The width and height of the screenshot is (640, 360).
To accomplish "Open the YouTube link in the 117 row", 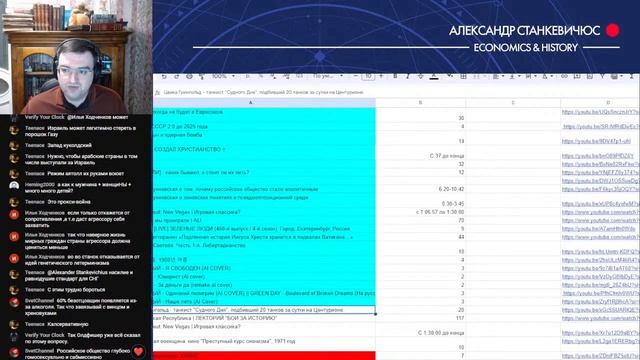I will [600, 318].
